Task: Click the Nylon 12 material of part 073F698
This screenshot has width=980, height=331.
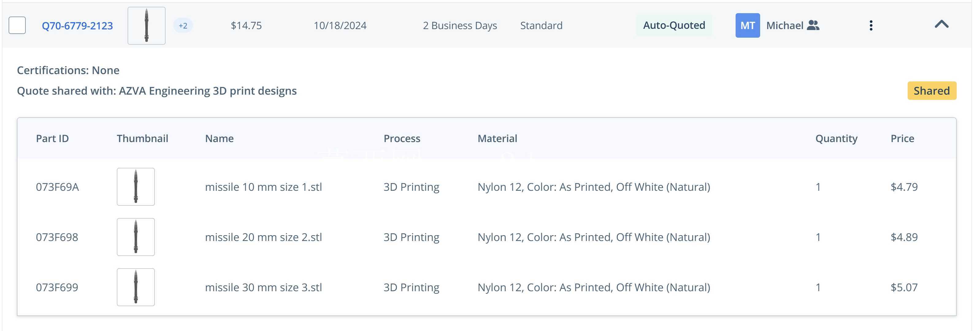Action: [594, 237]
